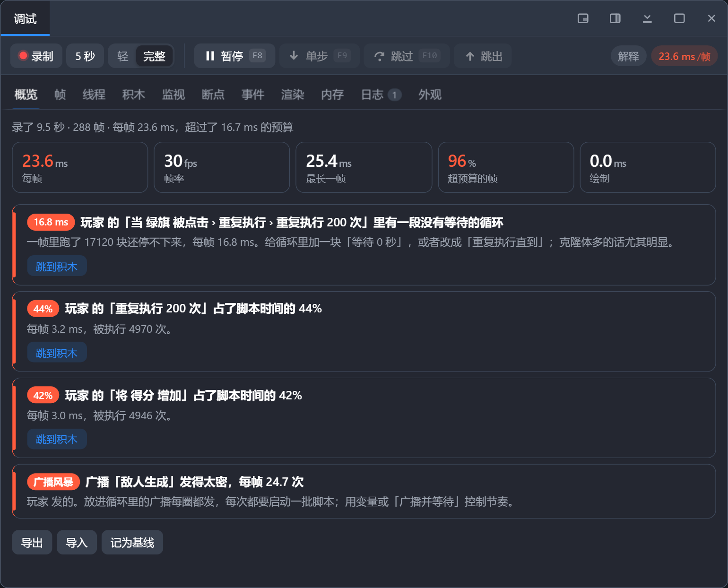
Task: Click the 最长一帧 25.4 ms card
Action: coord(364,167)
